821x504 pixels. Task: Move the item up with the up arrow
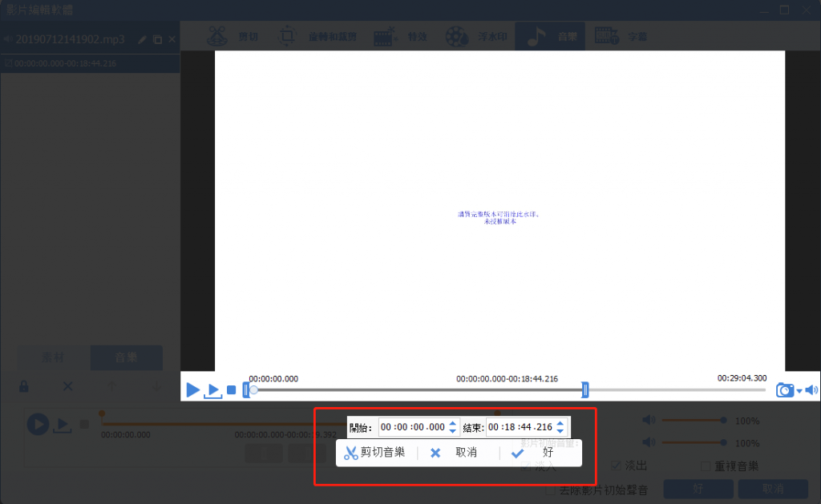tap(111, 387)
